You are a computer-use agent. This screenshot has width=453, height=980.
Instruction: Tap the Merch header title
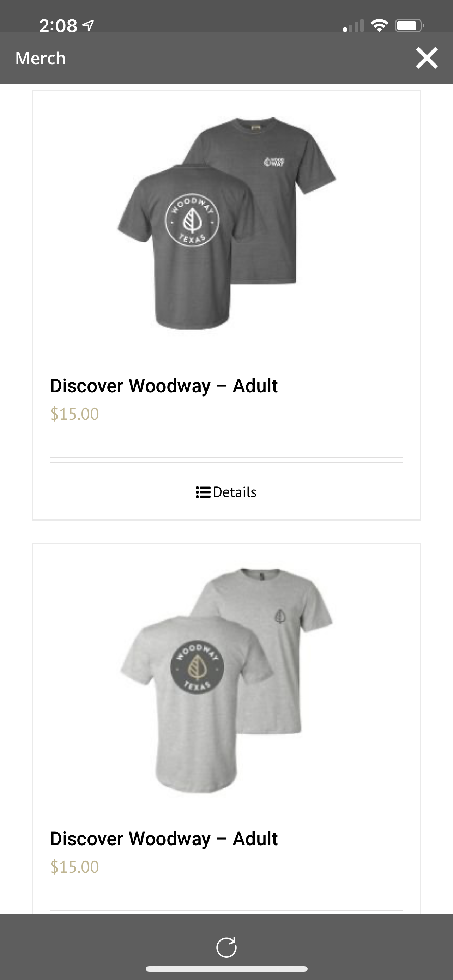[x=40, y=58]
